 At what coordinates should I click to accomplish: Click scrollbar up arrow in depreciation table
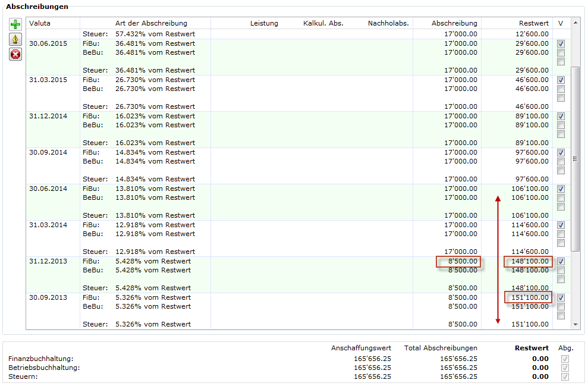(x=575, y=23)
